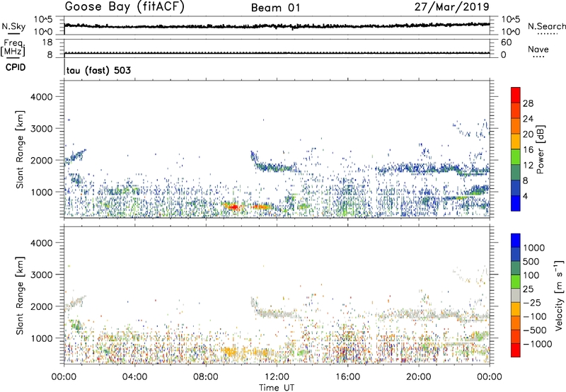The image size is (566, 392).
Task: Select the "N.Sky" legend label
Action: click(13, 26)
